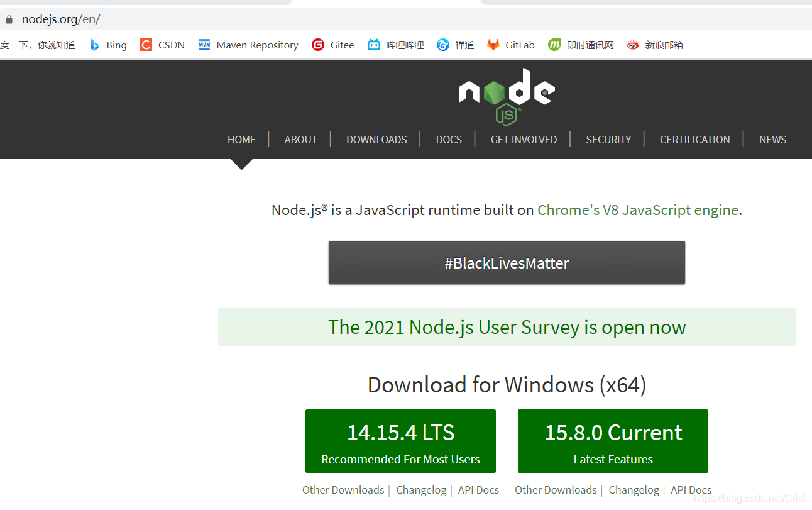Open the Maven Repository bookmark icon
The height and width of the screenshot is (510, 812).
tap(204, 45)
